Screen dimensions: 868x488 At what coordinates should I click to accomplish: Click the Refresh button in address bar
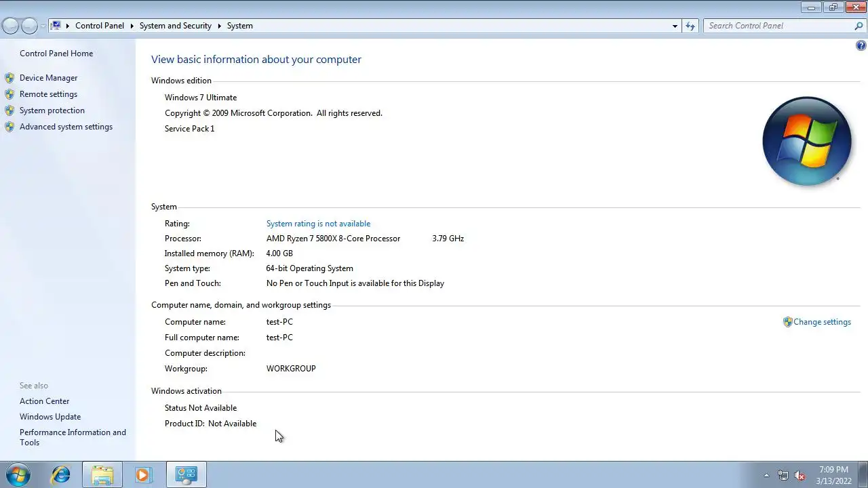point(690,26)
